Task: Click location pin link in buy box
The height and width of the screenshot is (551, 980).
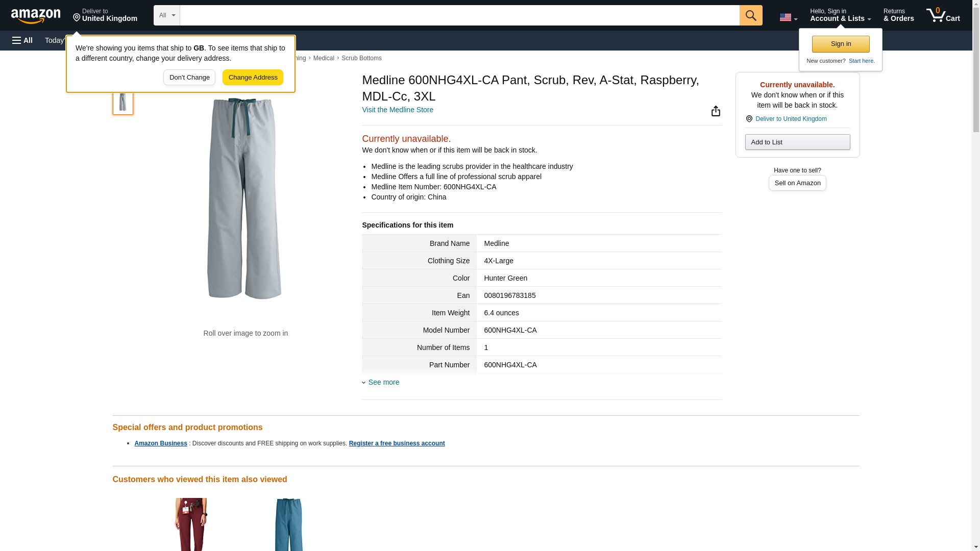Action: click(790, 119)
